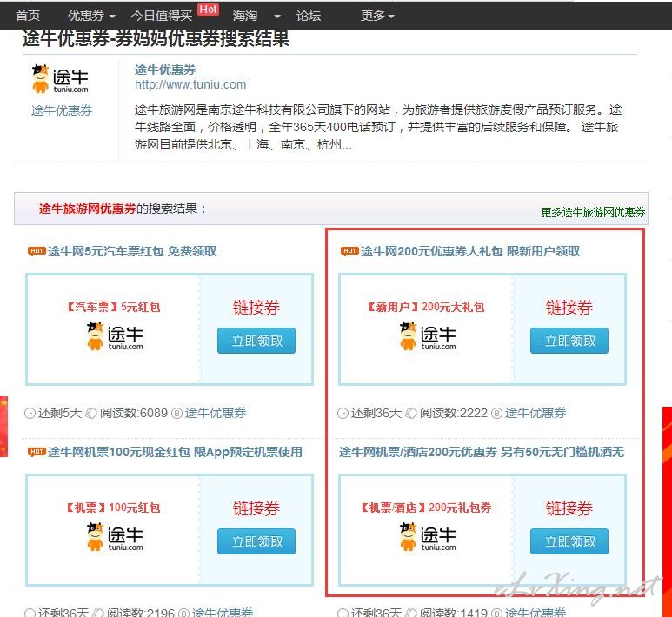Screen dimensions: 672x617
Task: Click 立即领取 on the 100元红包 coupon
Action: (x=256, y=541)
